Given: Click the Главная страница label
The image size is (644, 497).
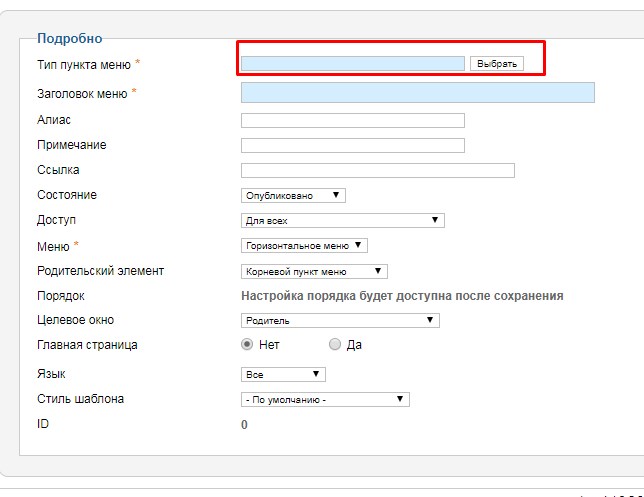Looking at the screenshot, I should pos(87,345).
